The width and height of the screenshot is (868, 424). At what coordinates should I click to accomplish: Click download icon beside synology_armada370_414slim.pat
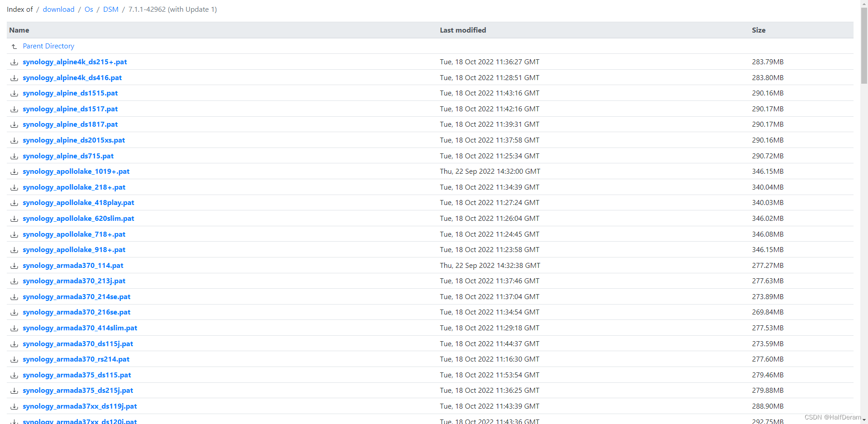tap(14, 328)
